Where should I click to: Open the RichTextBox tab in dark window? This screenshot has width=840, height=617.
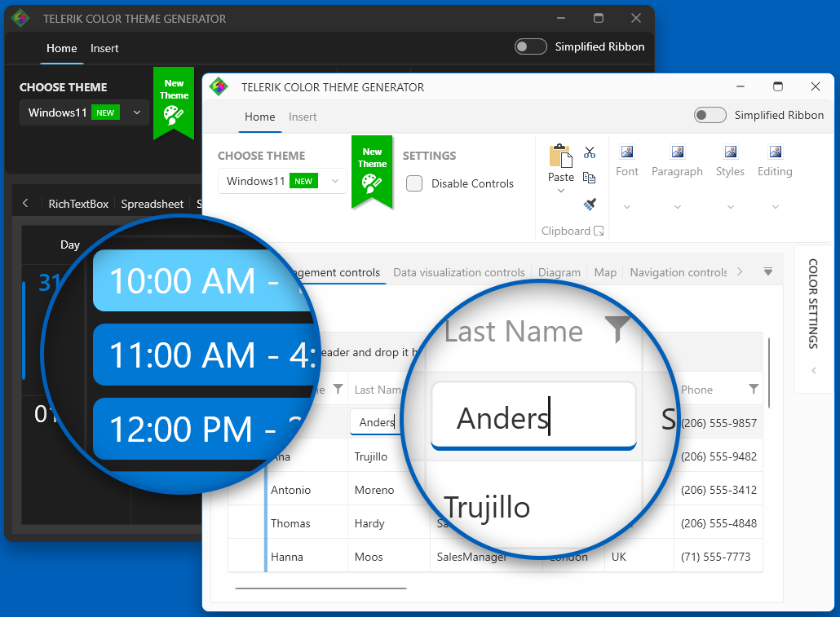78,204
